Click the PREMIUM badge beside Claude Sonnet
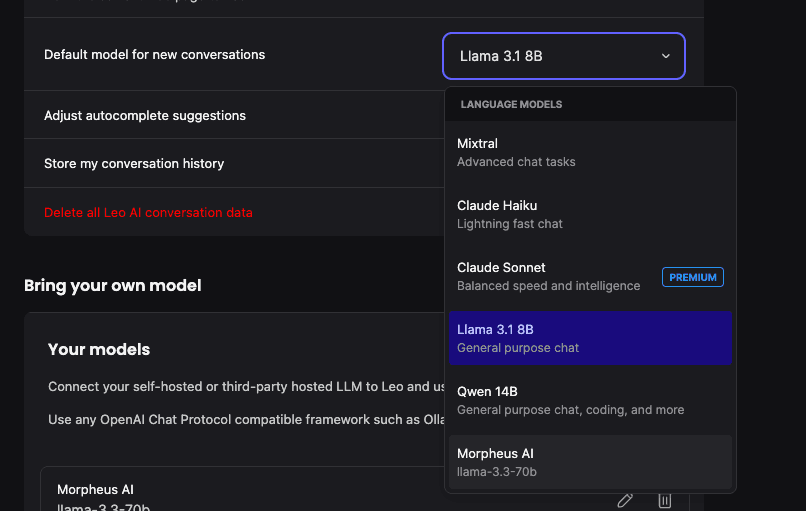The height and width of the screenshot is (511, 806). 693,277
